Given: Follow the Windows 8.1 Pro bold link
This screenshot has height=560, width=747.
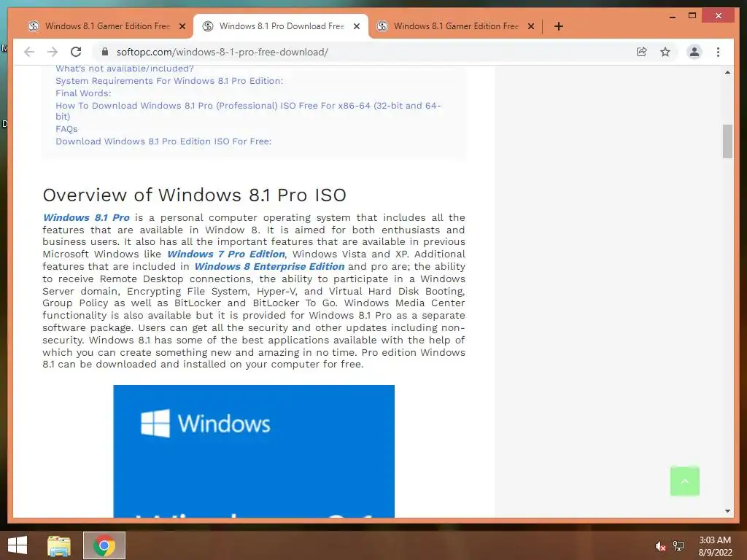Looking at the screenshot, I should click(86, 217).
